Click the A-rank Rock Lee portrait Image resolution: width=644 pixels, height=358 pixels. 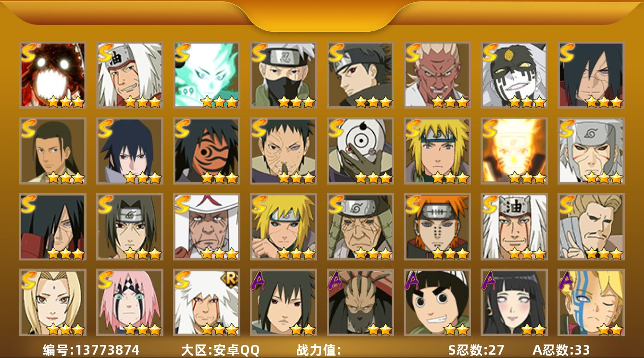click(x=437, y=302)
